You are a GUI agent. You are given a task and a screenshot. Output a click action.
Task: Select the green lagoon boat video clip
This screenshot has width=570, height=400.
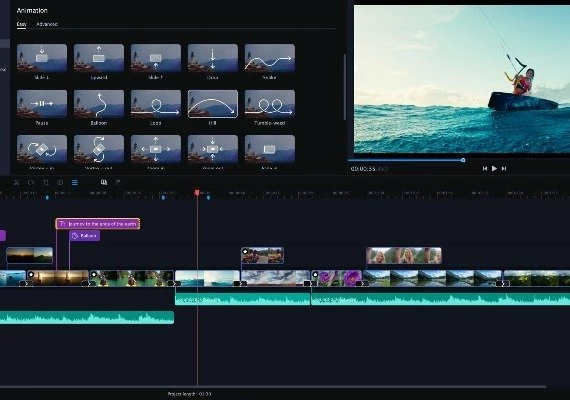click(x=132, y=278)
